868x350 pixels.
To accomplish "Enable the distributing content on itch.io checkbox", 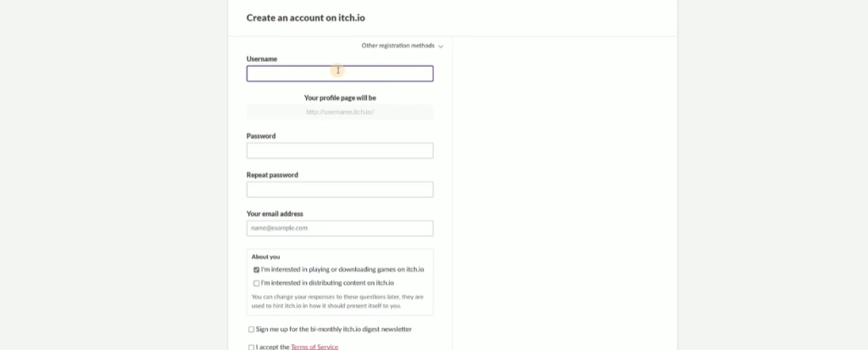I will point(256,283).
